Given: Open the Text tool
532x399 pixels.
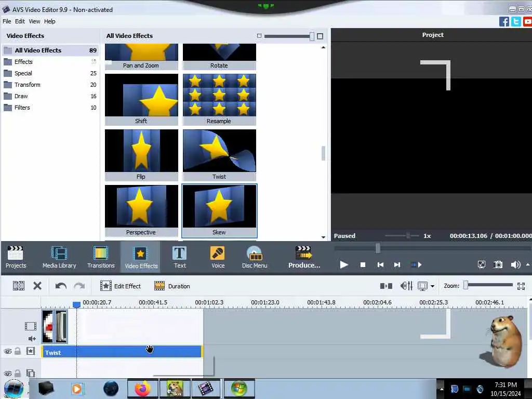Looking at the screenshot, I should tap(179, 257).
